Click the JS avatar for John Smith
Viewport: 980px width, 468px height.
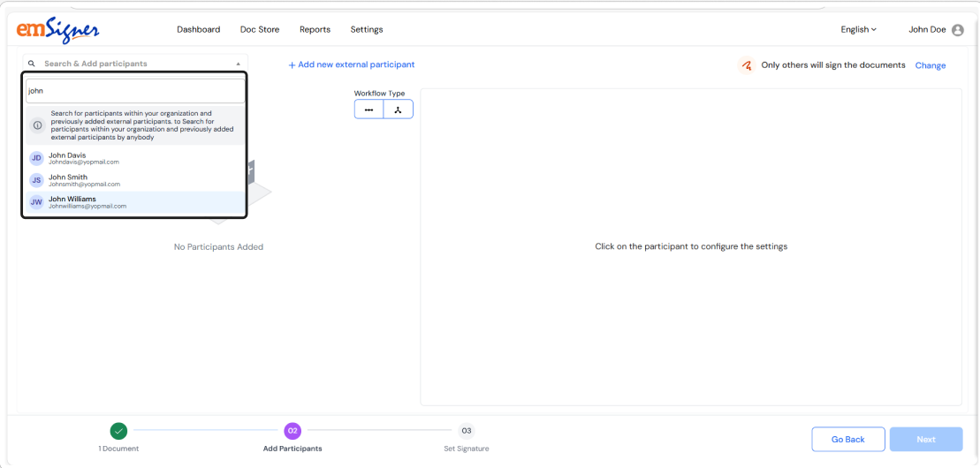(36, 180)
